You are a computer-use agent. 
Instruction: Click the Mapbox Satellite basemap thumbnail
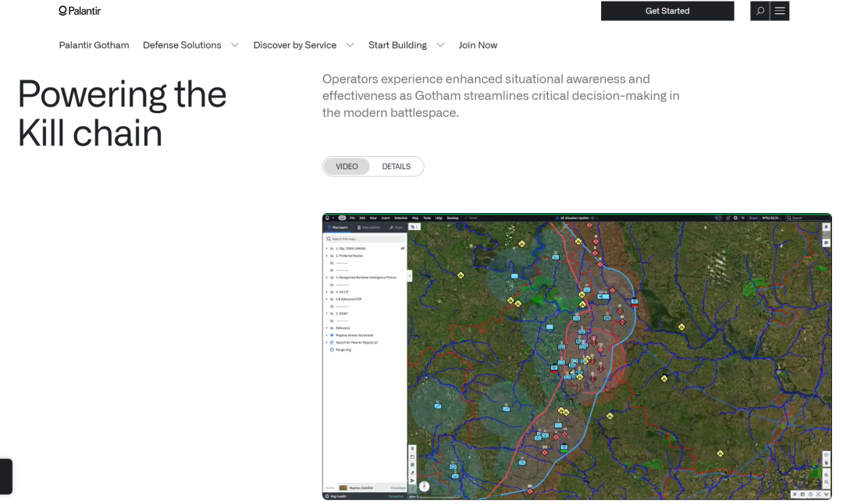click(343, 488)
